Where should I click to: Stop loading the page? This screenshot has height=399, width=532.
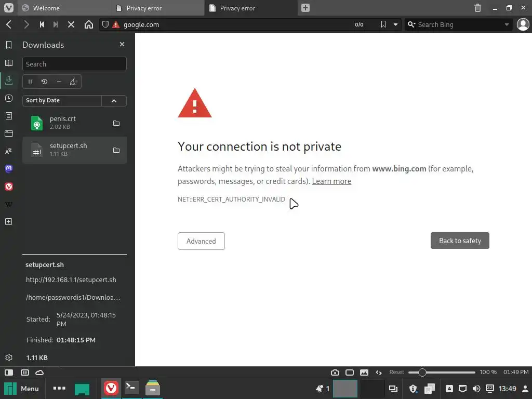pyautogui.click(x=71, y=24)
